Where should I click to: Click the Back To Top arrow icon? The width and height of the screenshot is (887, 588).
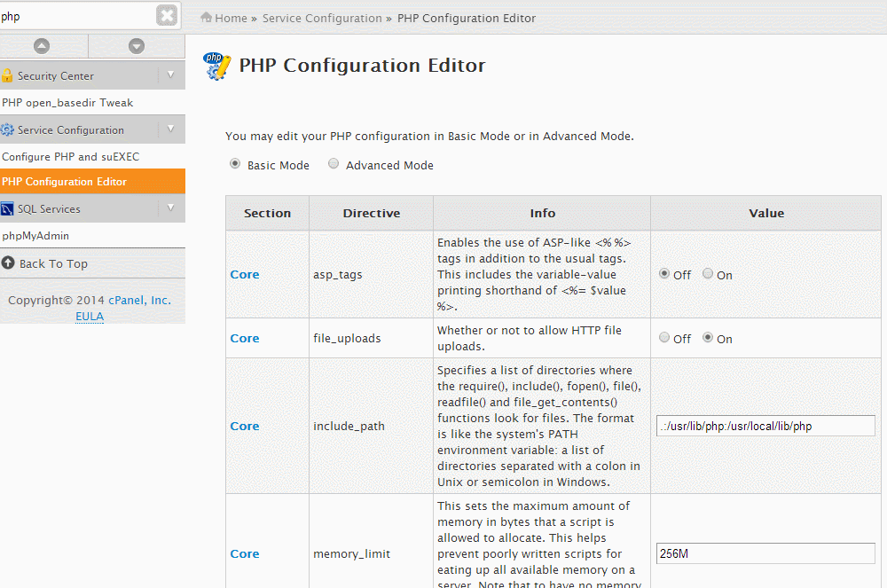click(x=8, y=263)
